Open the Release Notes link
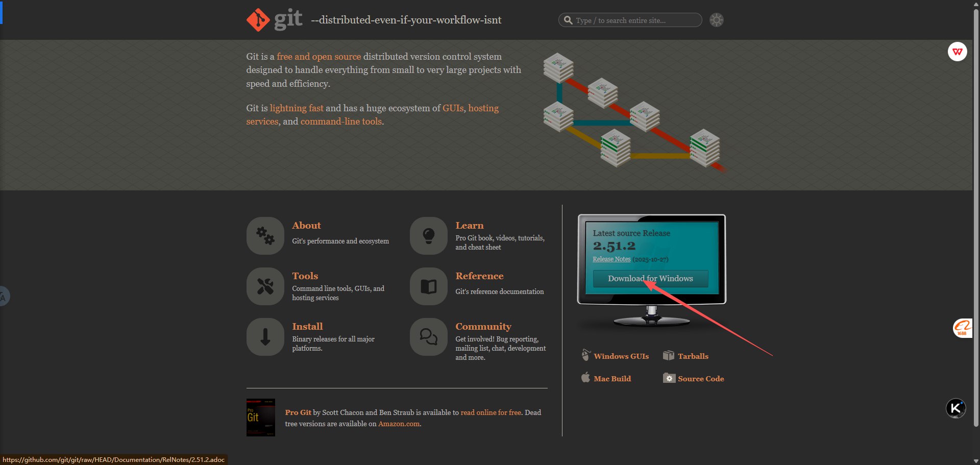The width and height of the screenshot is (980, 465). pyautogui.click(x=611, y=259)
